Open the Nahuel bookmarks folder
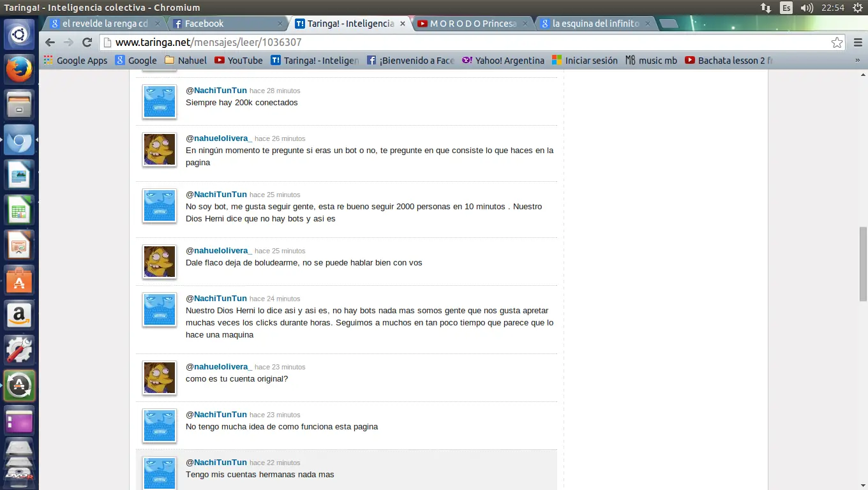The width and height of the screenshot is (868, 490). (x=186, y=61)
